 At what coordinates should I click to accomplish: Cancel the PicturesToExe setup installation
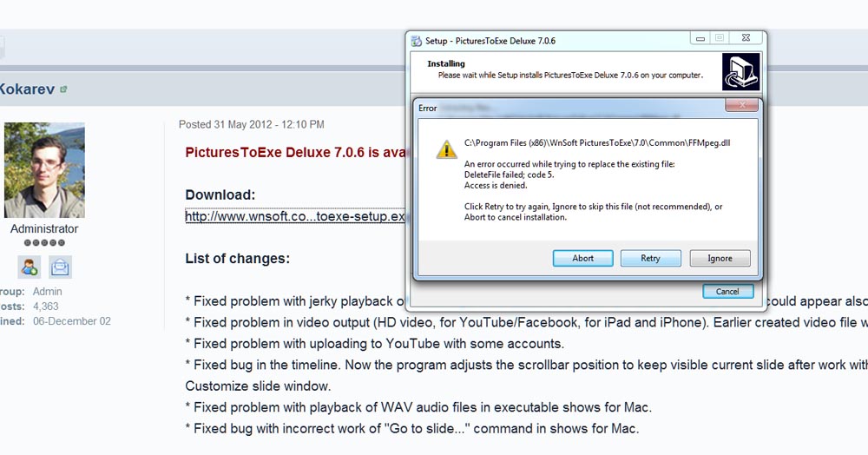727,292
